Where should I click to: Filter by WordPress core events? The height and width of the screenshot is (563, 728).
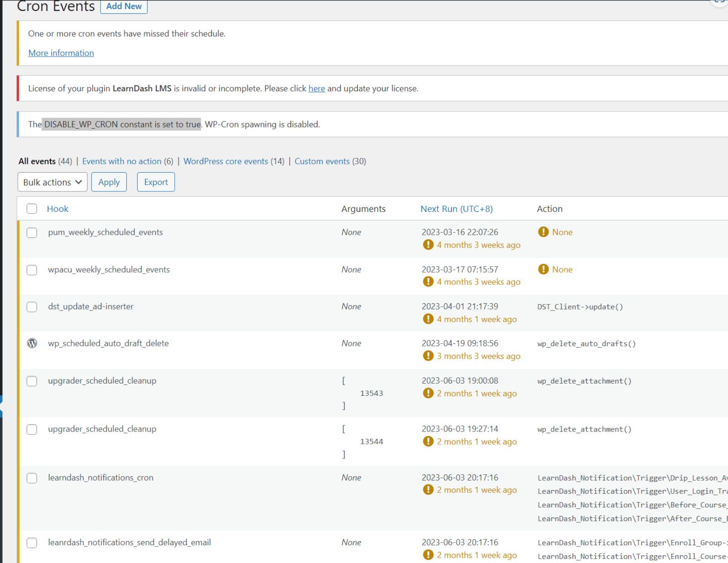[225, 161]
